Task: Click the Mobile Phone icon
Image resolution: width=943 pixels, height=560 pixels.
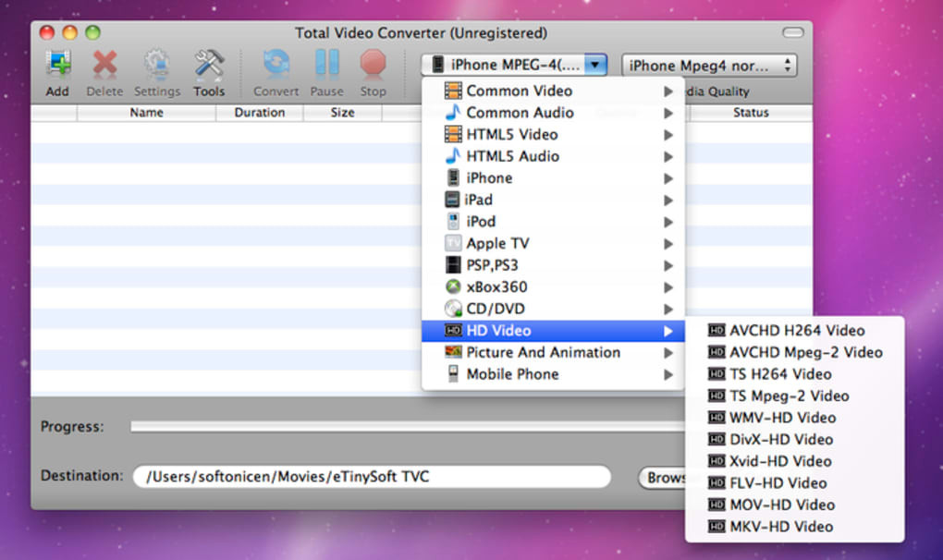Action: [x=453, y=373]
